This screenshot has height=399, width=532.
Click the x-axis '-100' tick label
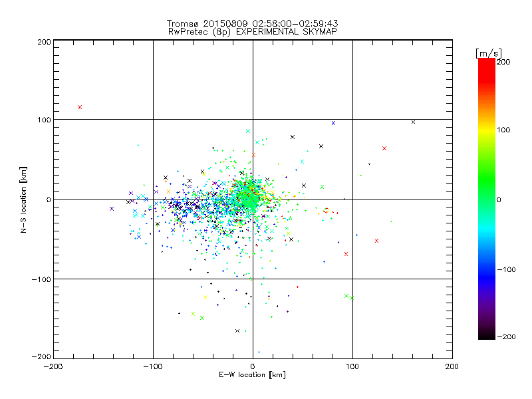[x=153, y=366]
